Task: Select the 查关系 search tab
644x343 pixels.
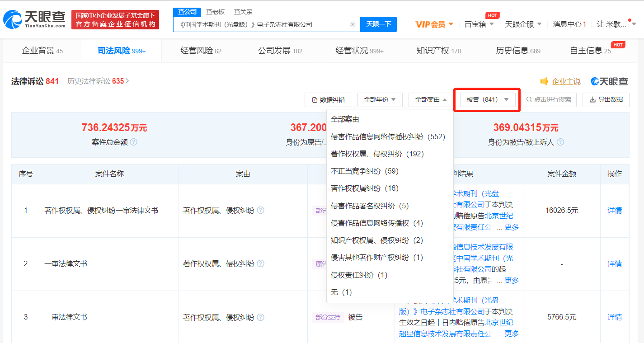Action: tap(243, 12)
